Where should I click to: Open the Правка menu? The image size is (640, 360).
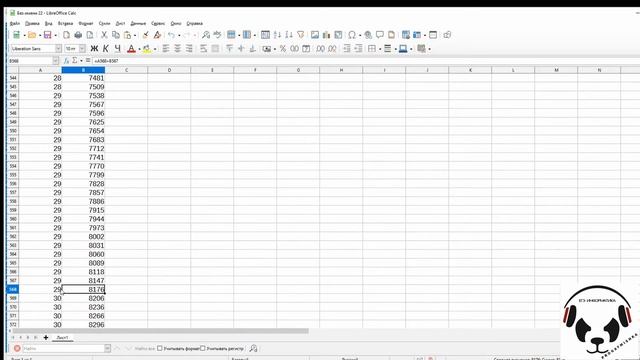point(32,24)
